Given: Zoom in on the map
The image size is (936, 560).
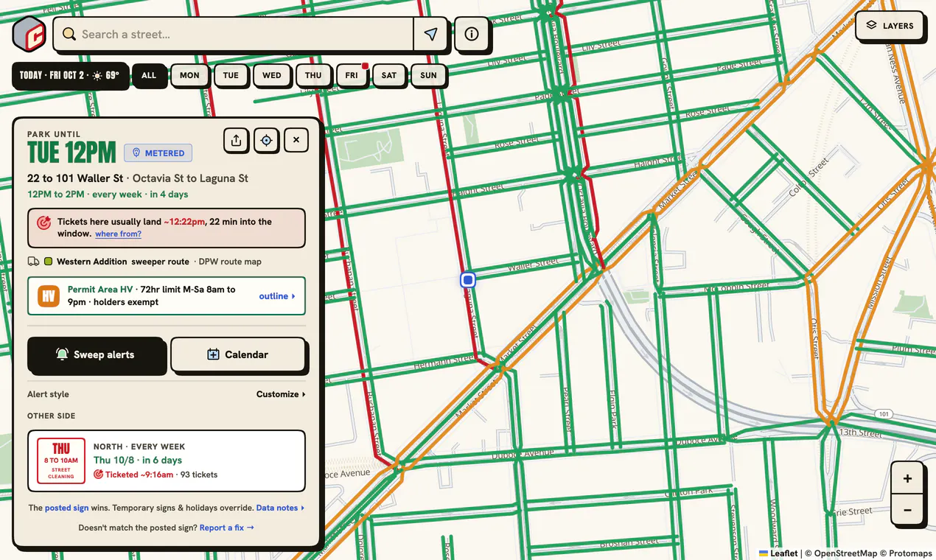Looking at the screenshot, I should (907, 479).
